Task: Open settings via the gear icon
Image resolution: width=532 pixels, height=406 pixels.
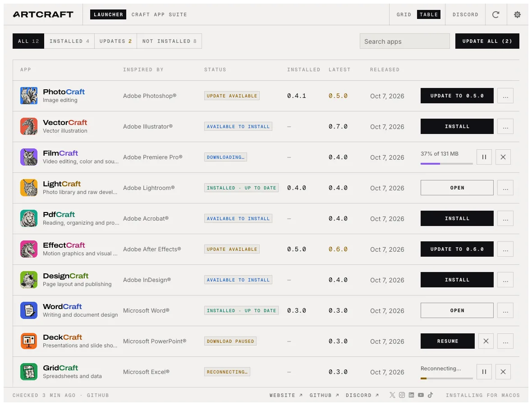Action: [517, 14]
